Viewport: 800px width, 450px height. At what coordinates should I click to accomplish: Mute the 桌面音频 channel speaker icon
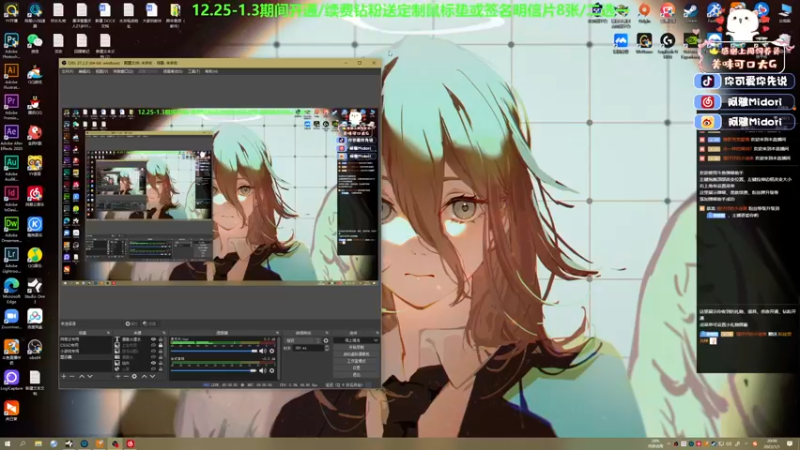pos(263,370)
